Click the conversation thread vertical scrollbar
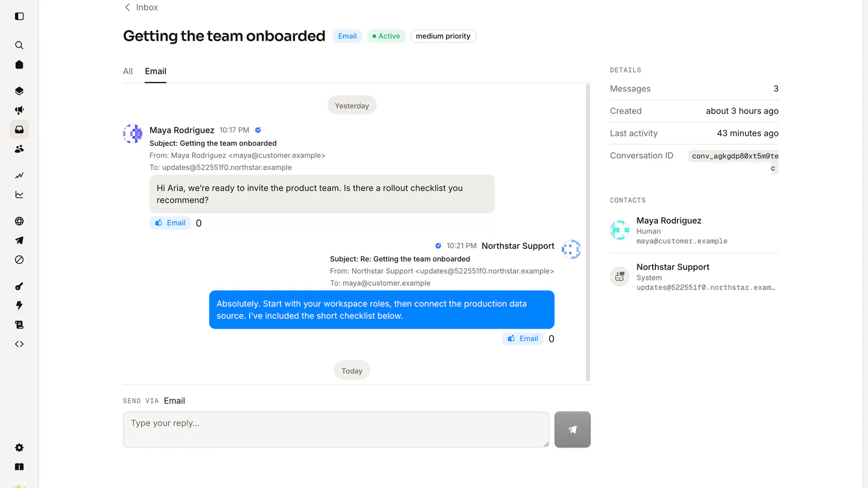Viewport: 868px width, 488px height. [x=588, y=233]
